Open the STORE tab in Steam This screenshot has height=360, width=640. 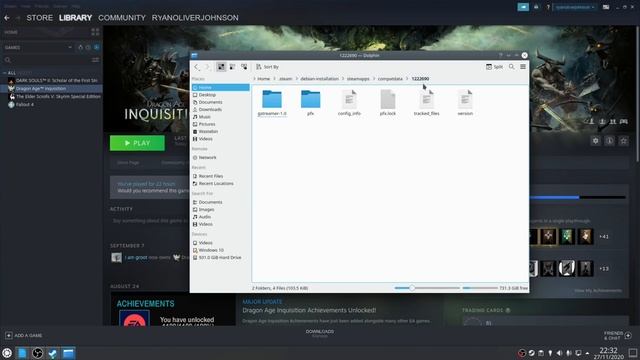click(40, 18)
